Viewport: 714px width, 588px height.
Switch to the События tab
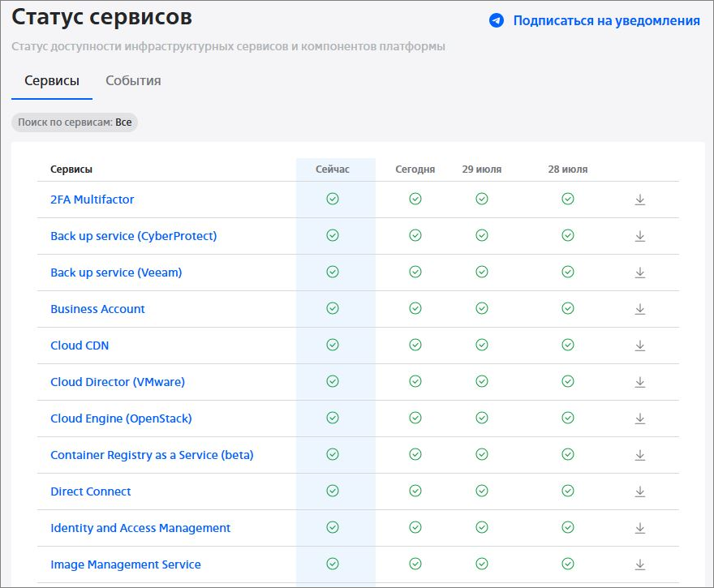tap(133, 80)
